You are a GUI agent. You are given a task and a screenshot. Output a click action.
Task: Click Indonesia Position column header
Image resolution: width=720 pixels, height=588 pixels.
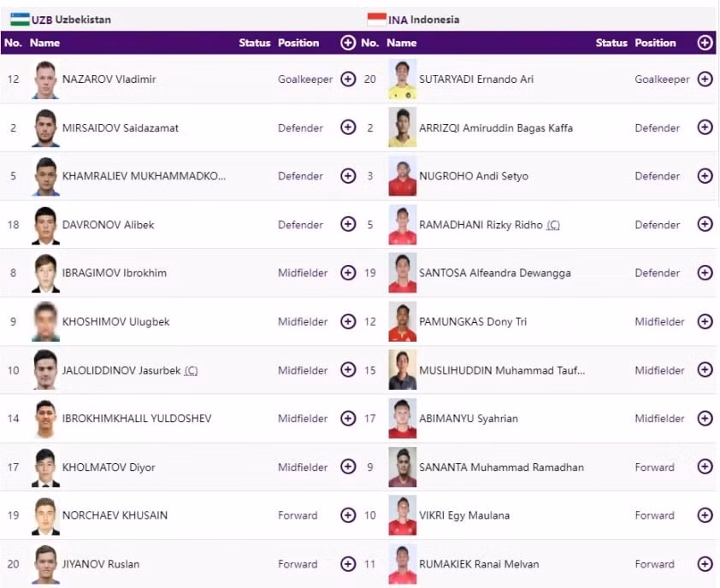(655, 43)
